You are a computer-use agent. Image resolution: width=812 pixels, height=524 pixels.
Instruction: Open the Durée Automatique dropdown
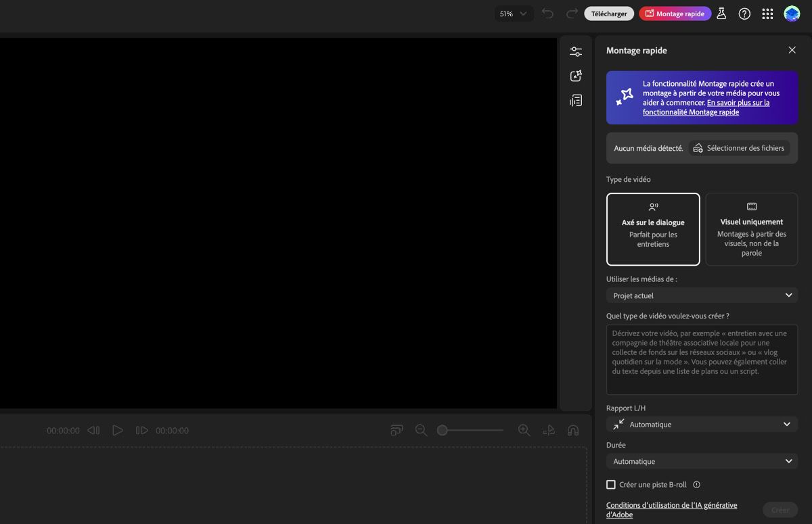click(x=702, y=461)
